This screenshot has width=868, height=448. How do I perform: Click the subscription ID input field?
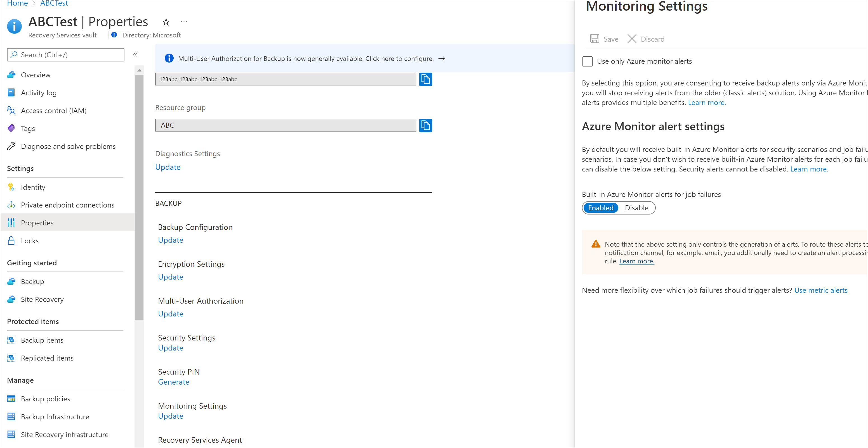[285, 79]
